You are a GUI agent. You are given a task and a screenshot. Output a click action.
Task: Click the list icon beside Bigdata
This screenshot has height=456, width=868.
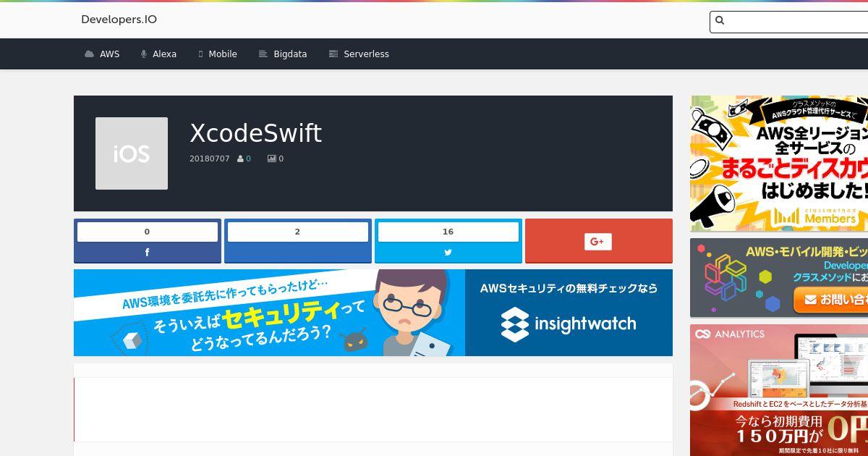coord(263,54)
